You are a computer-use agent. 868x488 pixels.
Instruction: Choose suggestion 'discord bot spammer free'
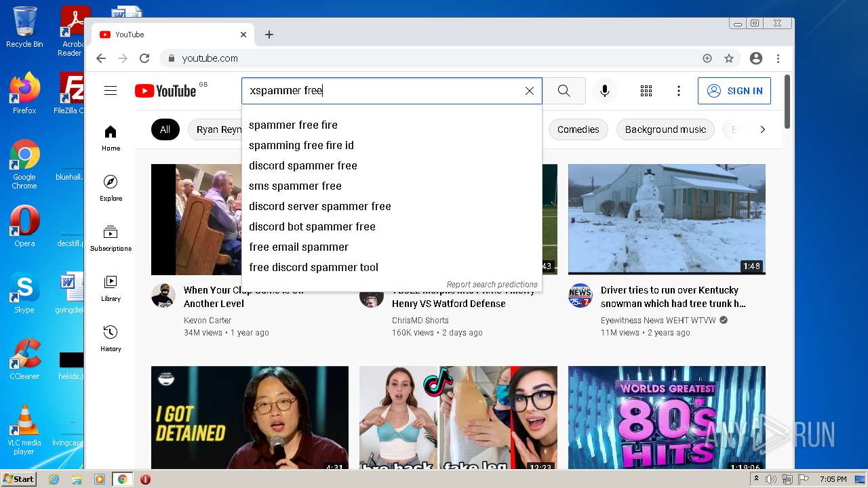[x=392, y=226]
